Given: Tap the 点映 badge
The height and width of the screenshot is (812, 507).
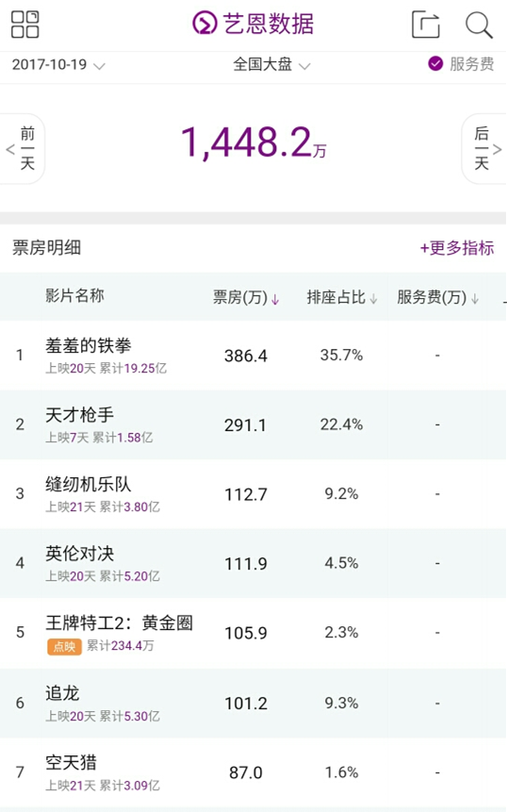Looking at the screenshot, I should click(64, 646).
